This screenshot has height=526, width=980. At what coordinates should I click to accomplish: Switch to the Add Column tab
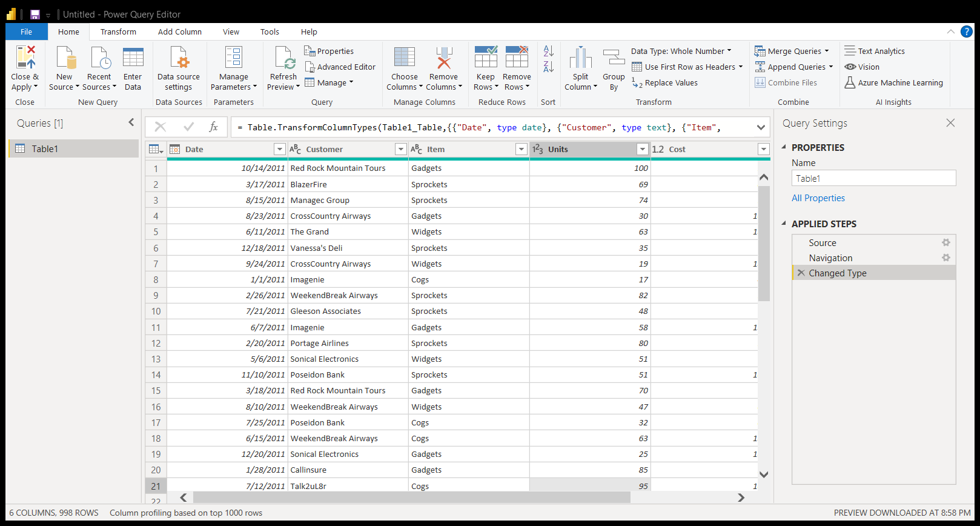coord(180,32)
